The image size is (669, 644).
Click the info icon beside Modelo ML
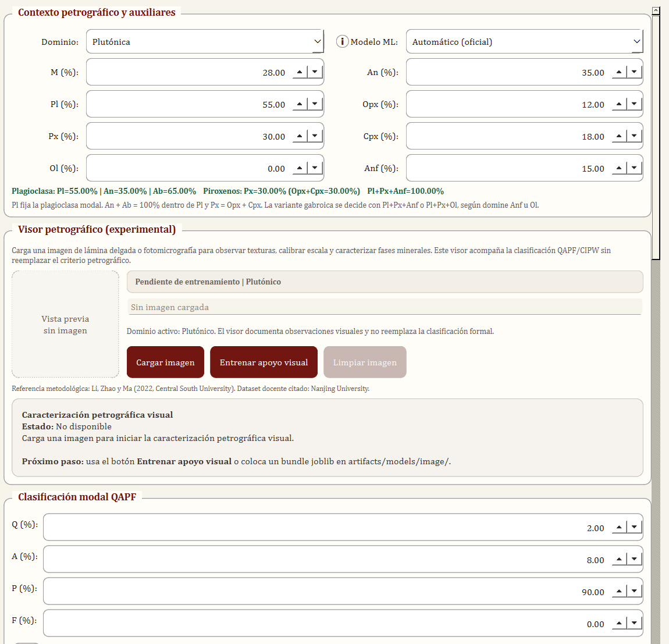[342, 41]
